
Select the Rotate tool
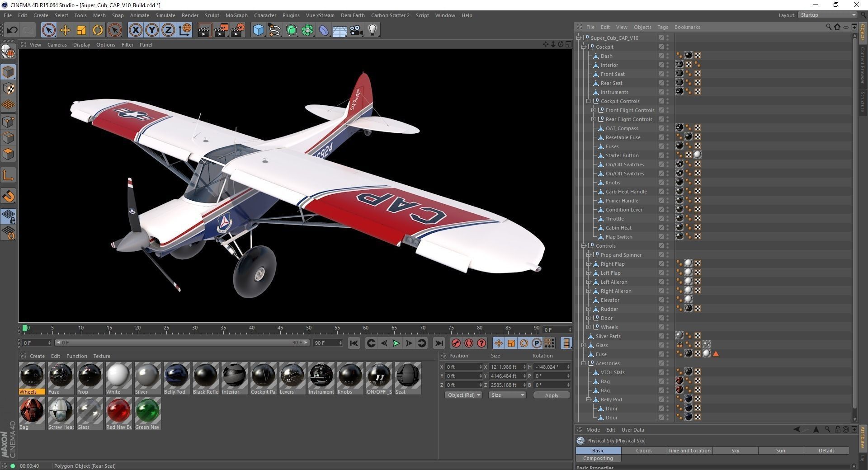pos(98,30)
